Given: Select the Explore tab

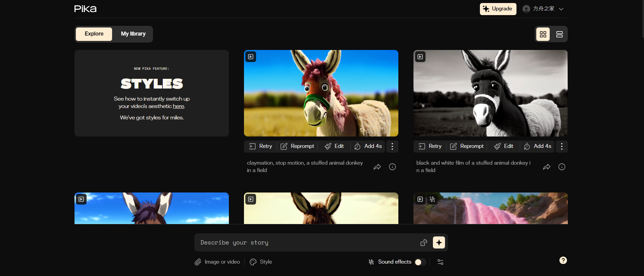Looking at the screenshot, I should 94,34.
